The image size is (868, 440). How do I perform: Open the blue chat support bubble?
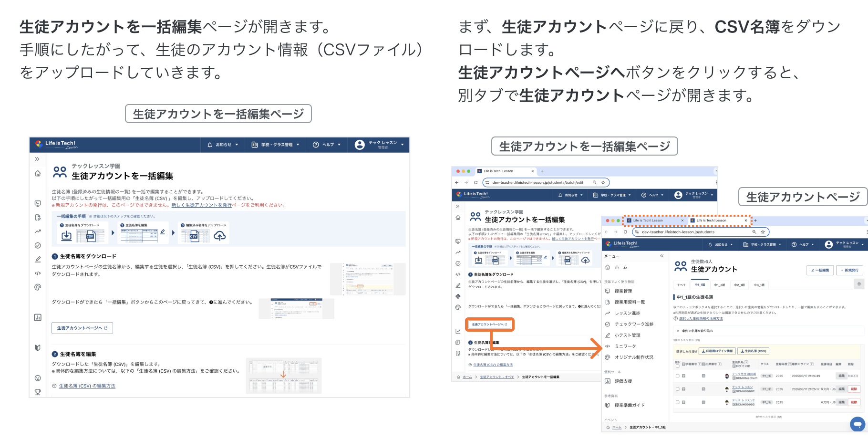click(x=857, y=424)
